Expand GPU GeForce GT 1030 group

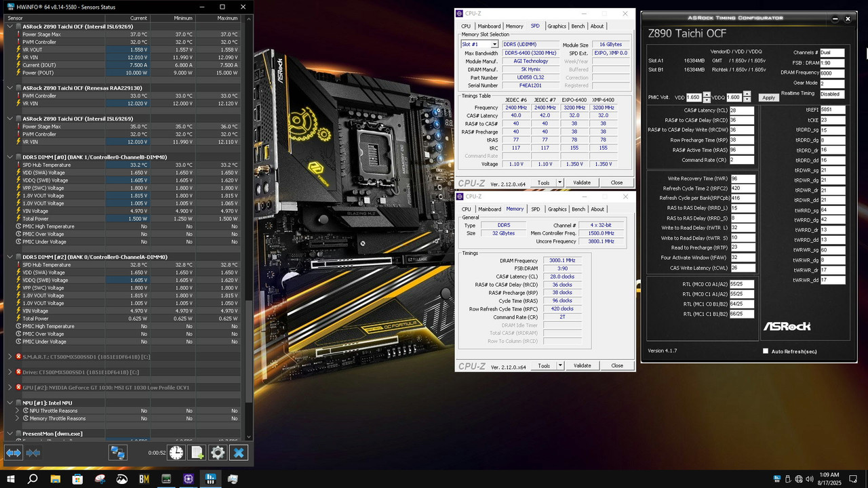tap(10, 388)
